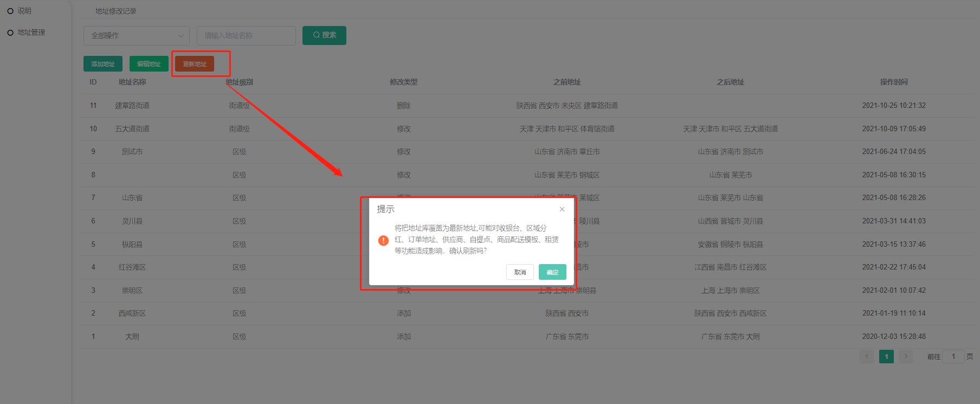Click 天津 天津市 和平区 五大道街道 cell

(x=731, y=129)
